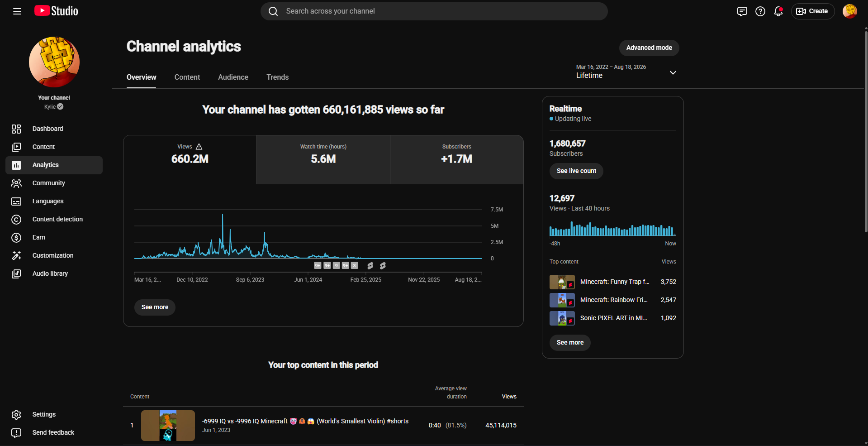Viewport: 868px width, 446px height.
Task: Click the Create button
Action: [x=812, y=11]
